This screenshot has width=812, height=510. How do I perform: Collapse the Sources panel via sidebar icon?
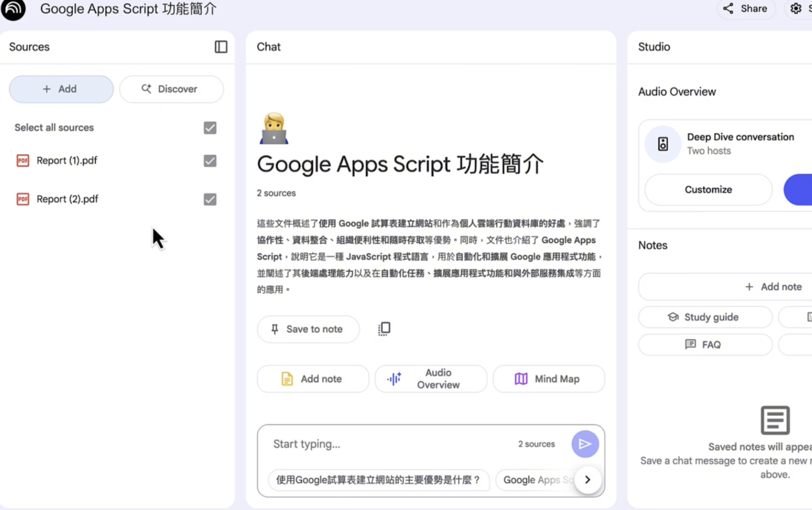click(x=220, y=47)
